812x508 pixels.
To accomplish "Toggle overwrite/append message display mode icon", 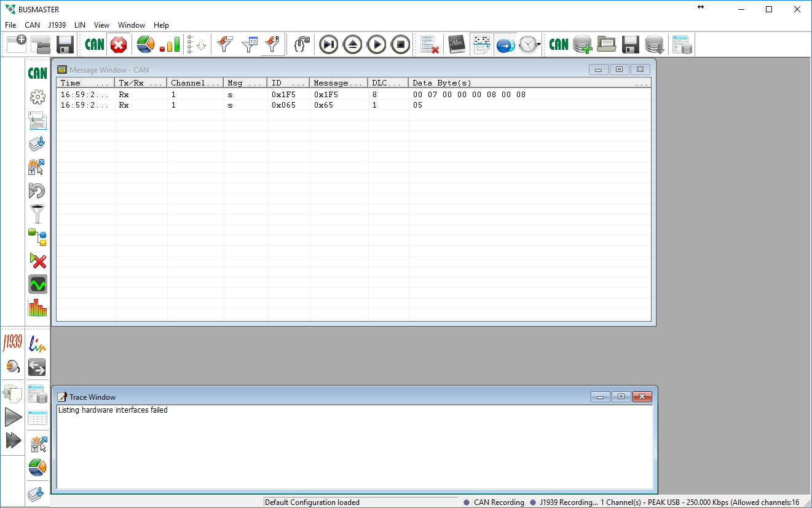I will 482,44.
